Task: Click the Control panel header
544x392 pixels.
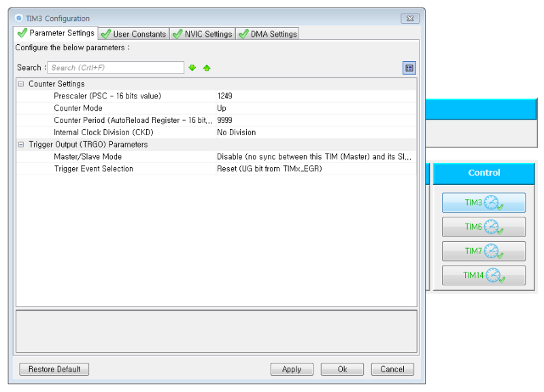Action: tap(483, 173)
